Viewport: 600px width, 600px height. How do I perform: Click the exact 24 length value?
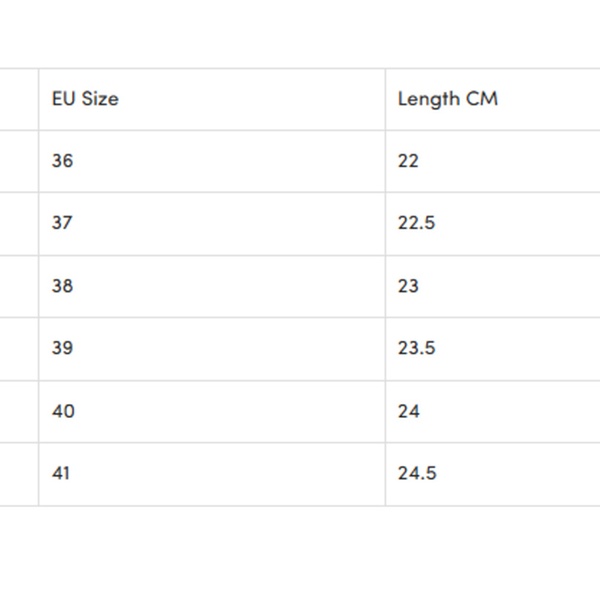point(409,411)
